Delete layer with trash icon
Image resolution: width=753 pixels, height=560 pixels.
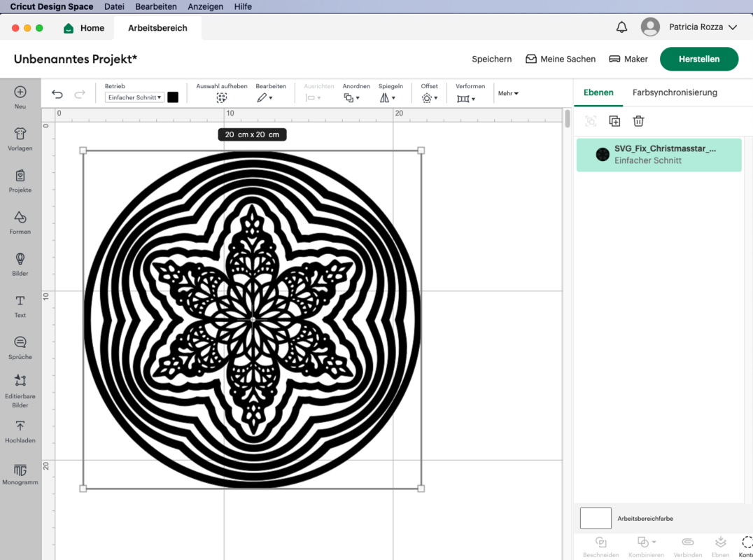coord(638,121)
